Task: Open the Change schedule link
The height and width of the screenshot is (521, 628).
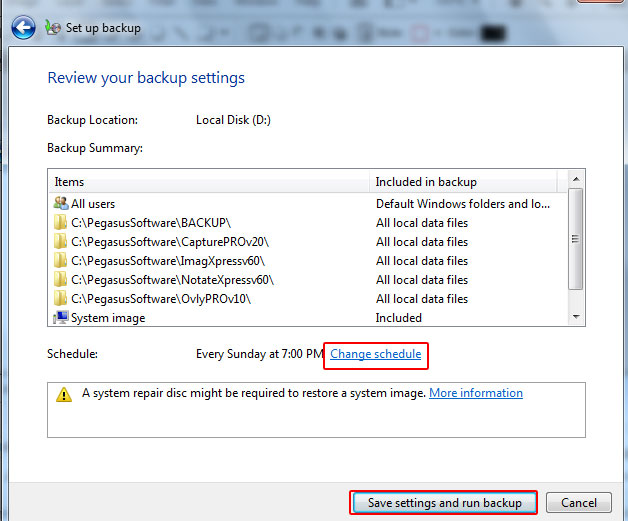Action: tap(376, 354)
